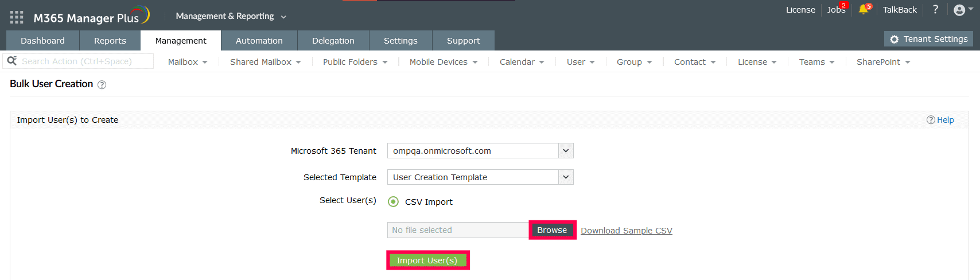This screenshot has width=980, height=280.
Task: Expand the Microsoft 365 Tenant dropdown
Action: (566, 151)
